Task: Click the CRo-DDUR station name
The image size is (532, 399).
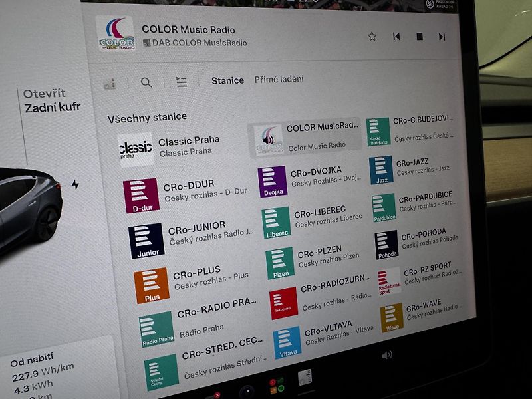Action: (x=189, y=186)
